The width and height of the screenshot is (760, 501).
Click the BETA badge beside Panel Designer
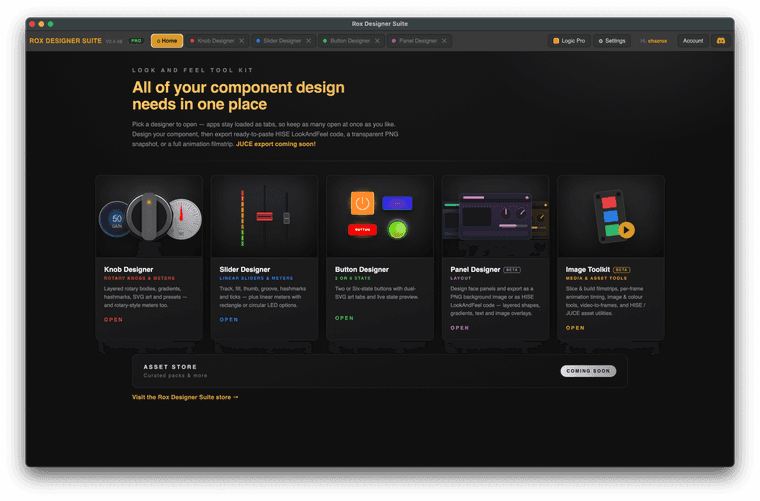click(512, 270)
